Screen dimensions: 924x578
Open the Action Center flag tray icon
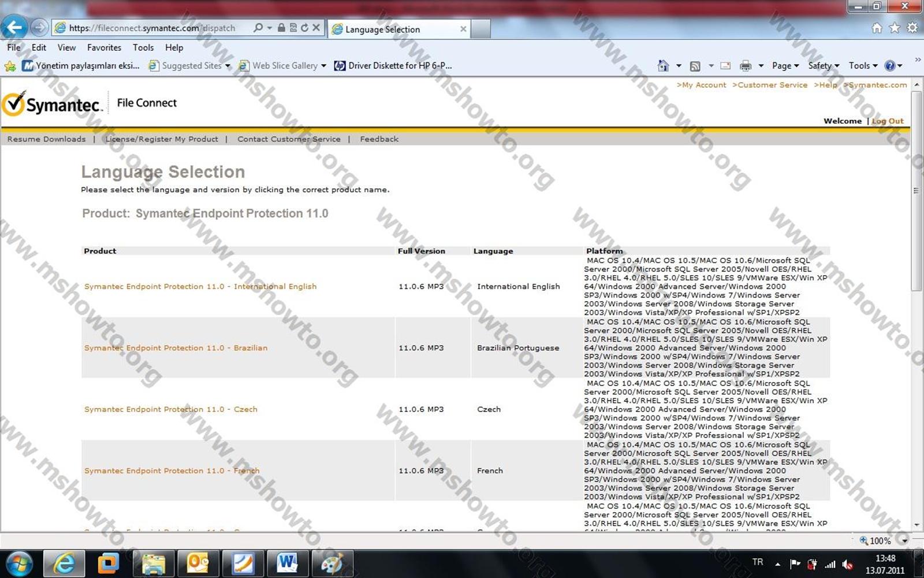(795, 564)
